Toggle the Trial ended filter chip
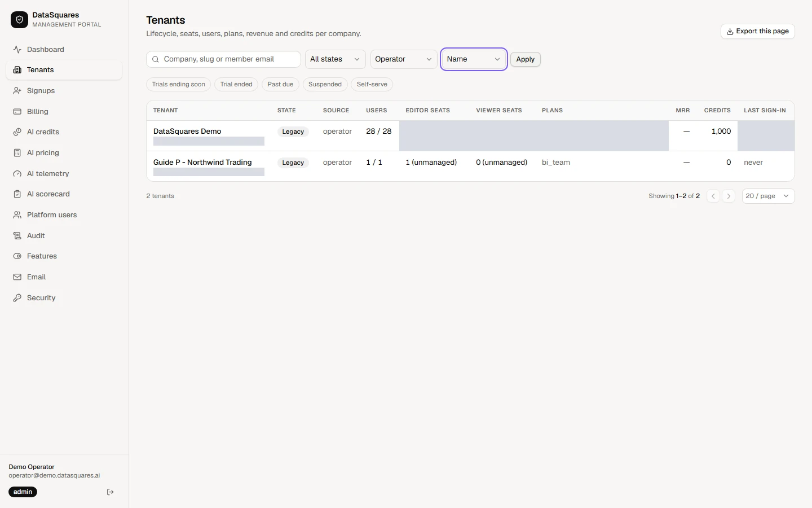812x508 pixels. coord(236,85)
